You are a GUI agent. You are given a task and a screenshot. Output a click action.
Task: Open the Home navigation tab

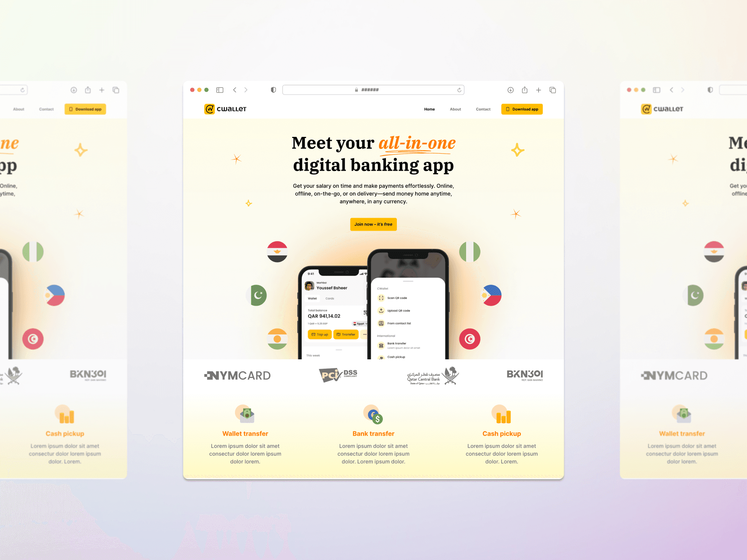point(429,108)
